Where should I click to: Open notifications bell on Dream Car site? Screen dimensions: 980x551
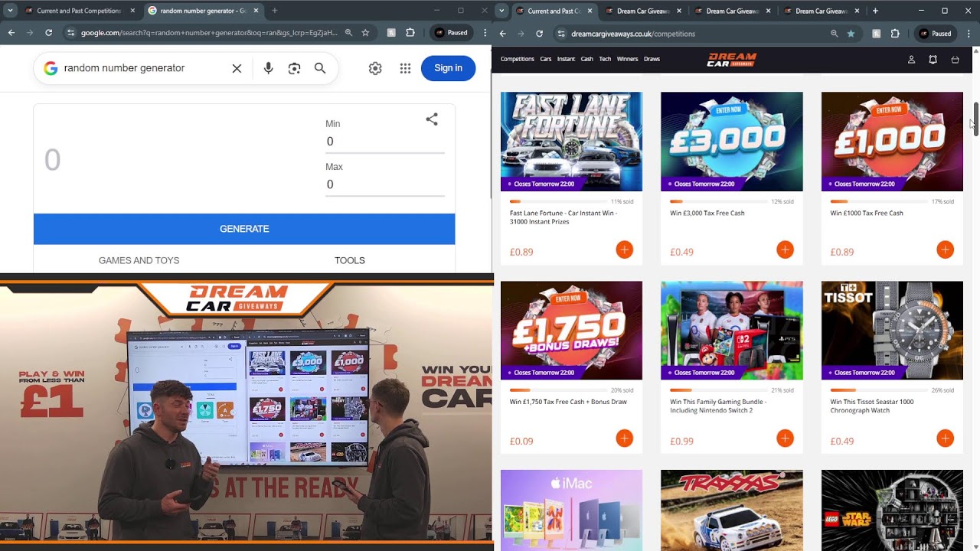[x=933, y=59]
